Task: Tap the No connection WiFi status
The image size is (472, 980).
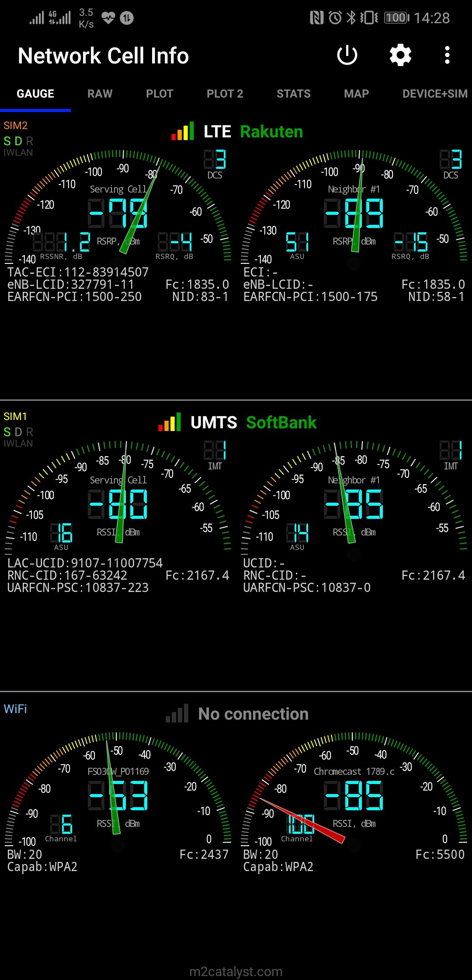Action: 253,714
